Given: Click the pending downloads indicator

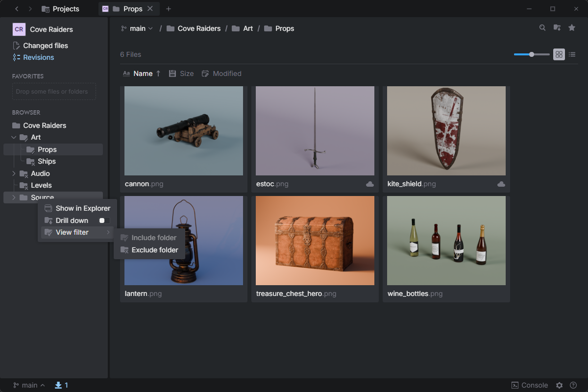Looking at the screenshot, I should [x=61, y=385].
